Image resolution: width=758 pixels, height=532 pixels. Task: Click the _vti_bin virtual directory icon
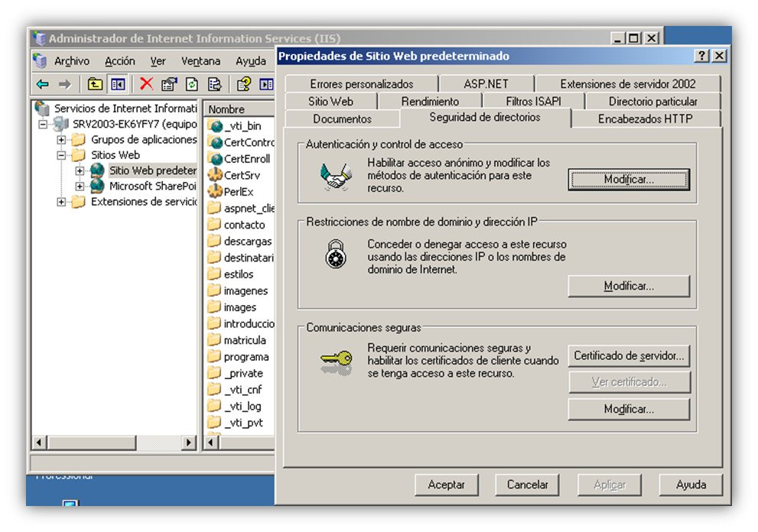tap(216, 126)
